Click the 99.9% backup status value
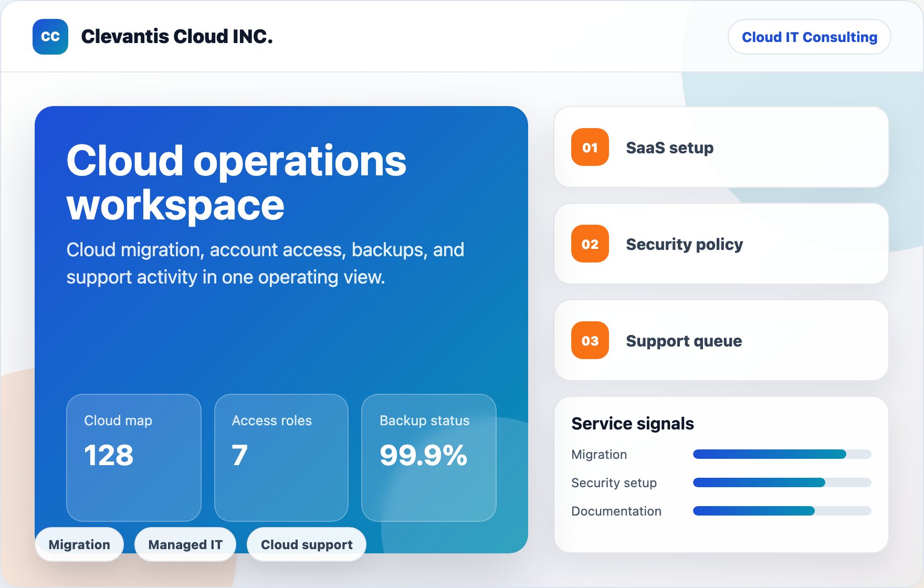924x588 pixels. (423, 455)
